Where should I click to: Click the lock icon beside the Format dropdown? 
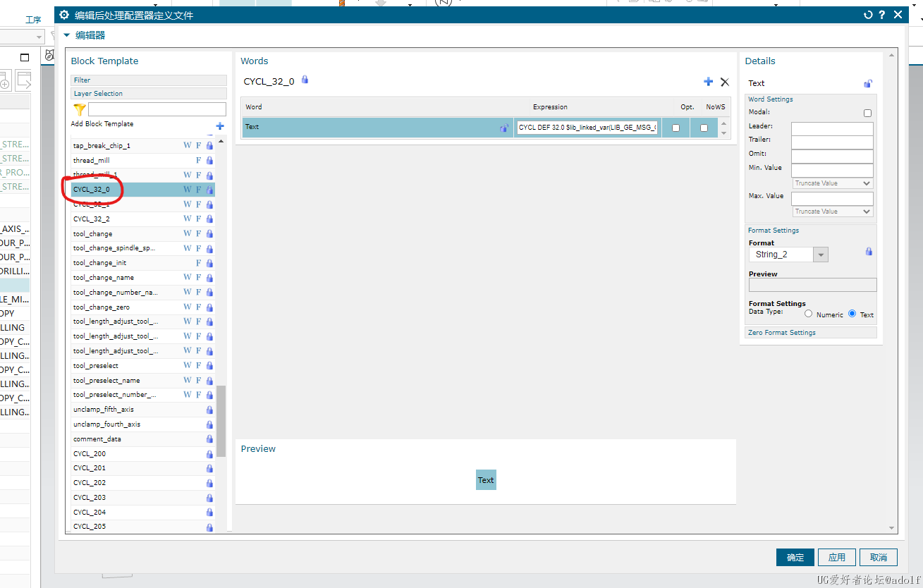click(869, 252)
